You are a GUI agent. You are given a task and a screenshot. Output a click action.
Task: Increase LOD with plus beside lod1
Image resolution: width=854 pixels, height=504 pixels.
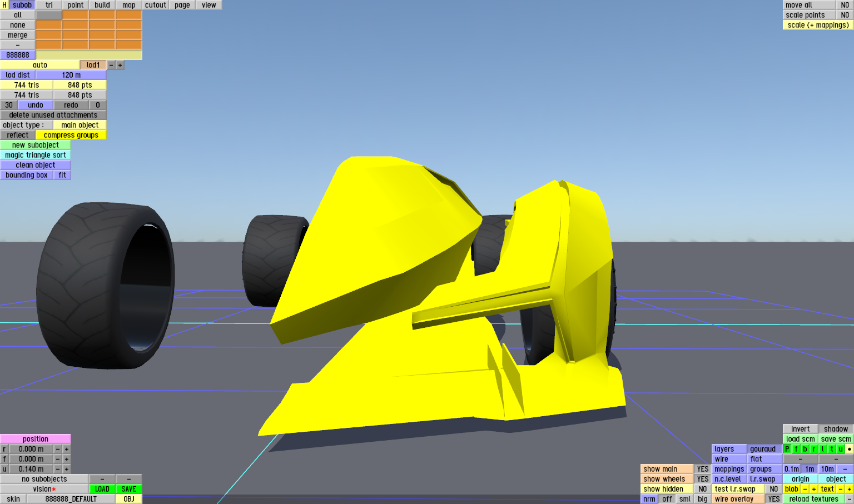120,65
